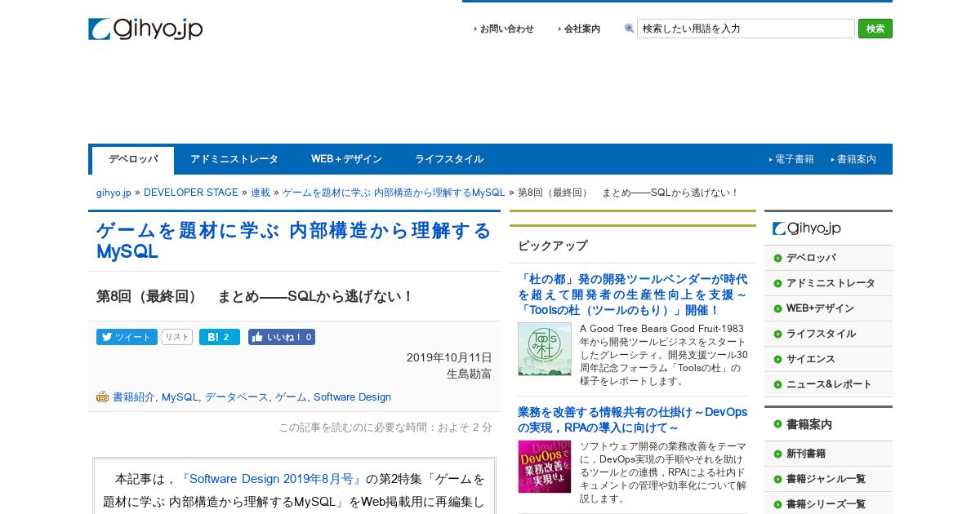Screen dimensions: 980x514
Task: Open sidebar ニュース&レポート link
Action: pyautogui.click(x=829, y=384)
